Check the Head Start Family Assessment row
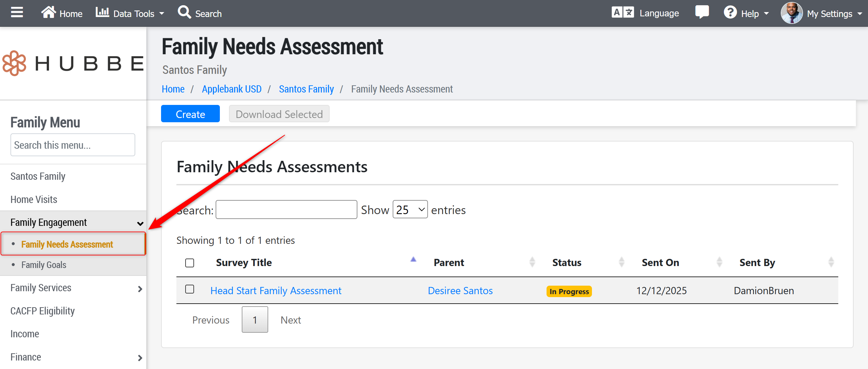 coord(190,289)
